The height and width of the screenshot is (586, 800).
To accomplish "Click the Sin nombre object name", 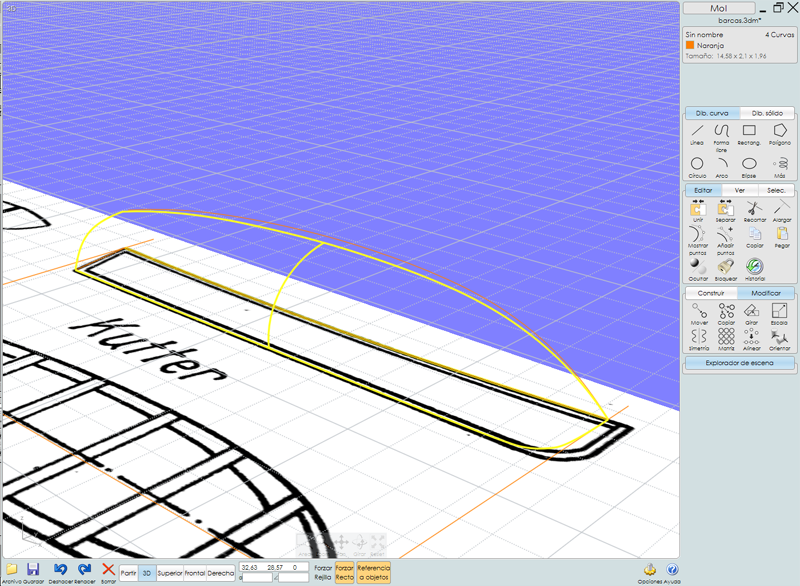I will pos(704,35).
